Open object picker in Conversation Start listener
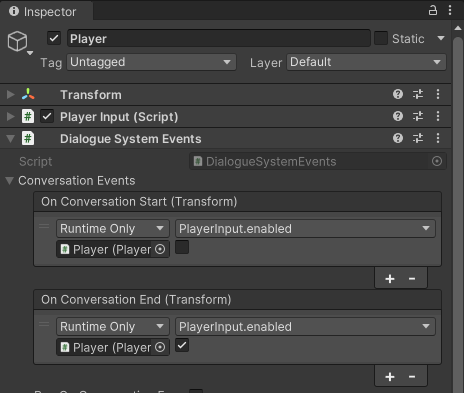Viewport: 464px width, 393px height. pyautogui.click(x=160, y=249)
